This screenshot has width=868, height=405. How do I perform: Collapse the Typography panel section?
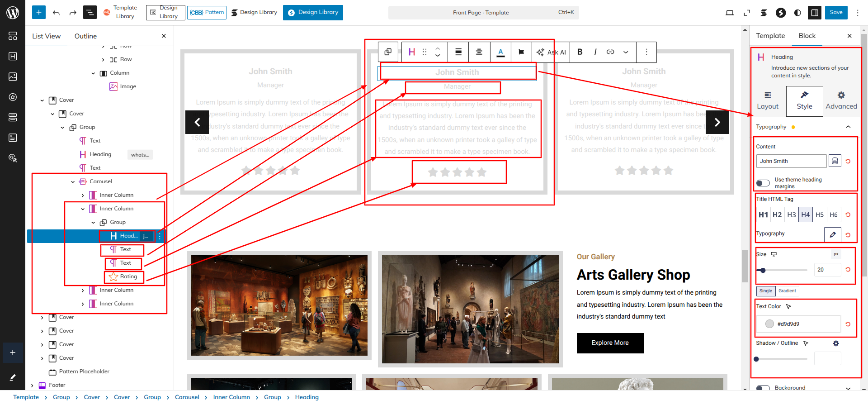point(848,127)
